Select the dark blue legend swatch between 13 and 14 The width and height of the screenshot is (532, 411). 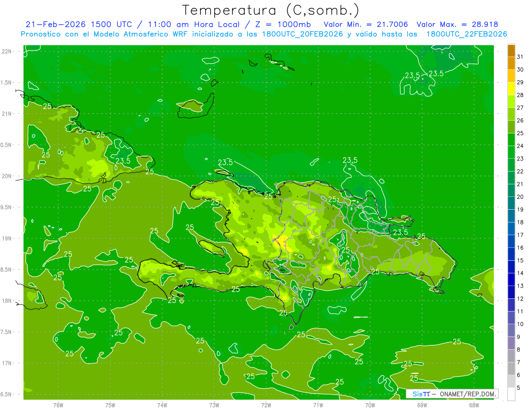tap(511, 279)
